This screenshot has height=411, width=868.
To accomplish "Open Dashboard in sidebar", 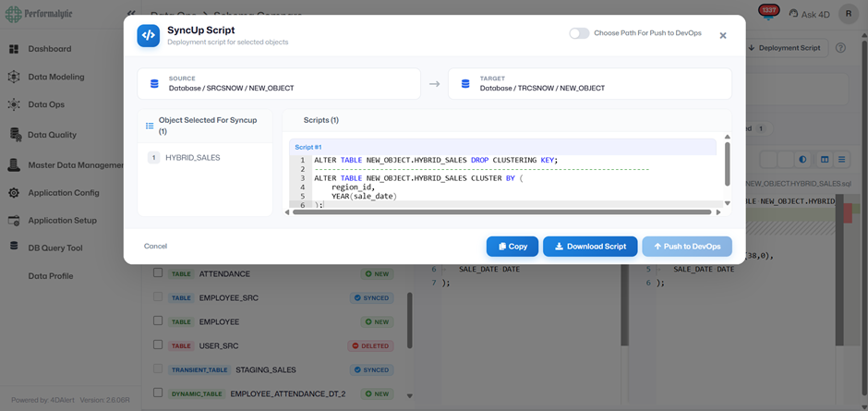I will (50, 49).
